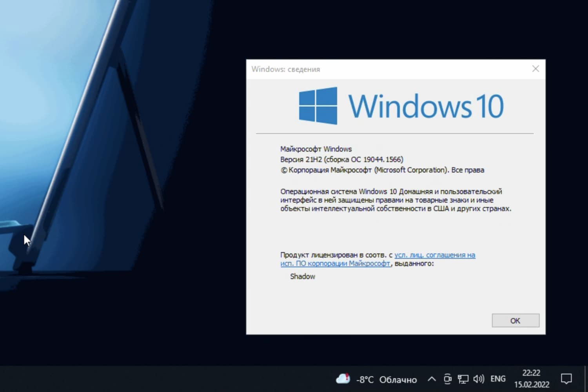588x392 pixels.
Task: Expand hidden tray icons with the chevron
Action: [432, 379]
